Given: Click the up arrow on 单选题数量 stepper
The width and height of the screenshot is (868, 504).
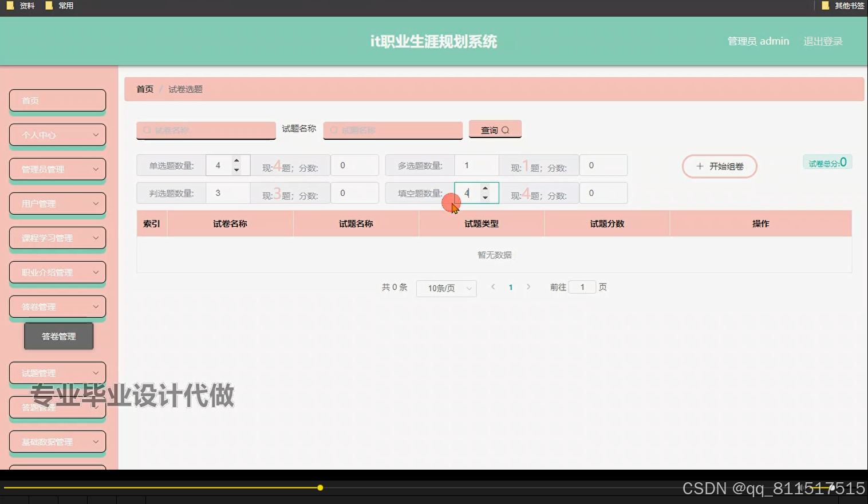Looking at the screenshot, I should [236, 161].
